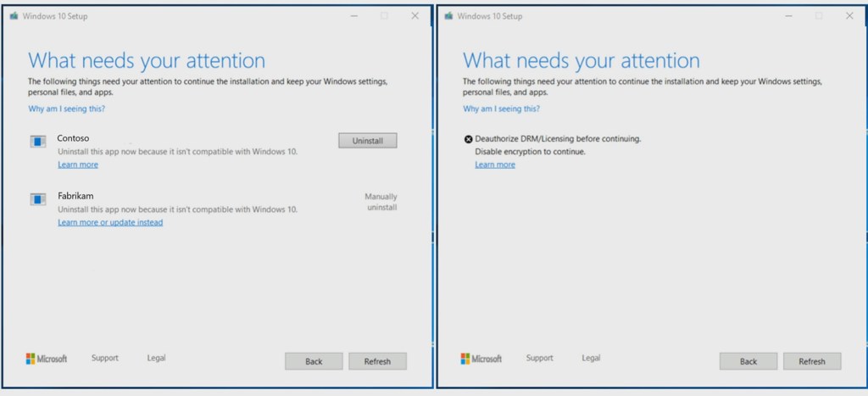Click Windows 10 Setup title icon in left window
Viewport: 868px width, 396px height.
14,16
